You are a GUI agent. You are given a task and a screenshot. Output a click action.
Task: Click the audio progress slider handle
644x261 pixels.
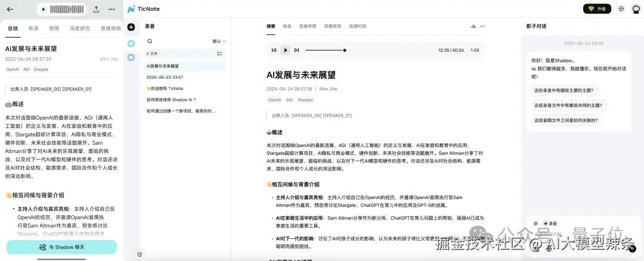point(345,51)
